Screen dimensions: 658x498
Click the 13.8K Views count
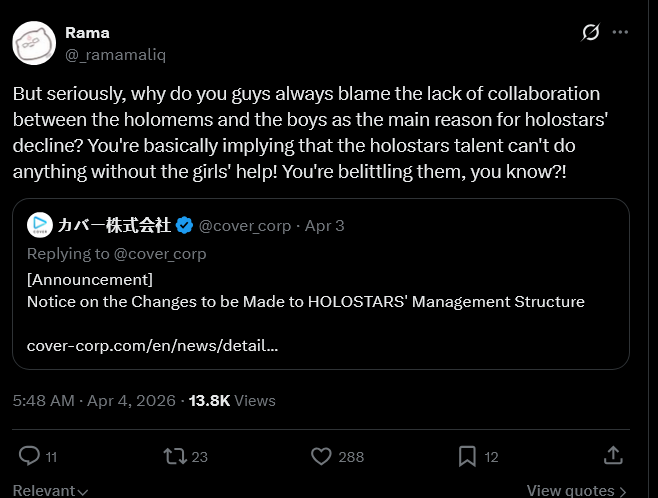coord(232,401)
